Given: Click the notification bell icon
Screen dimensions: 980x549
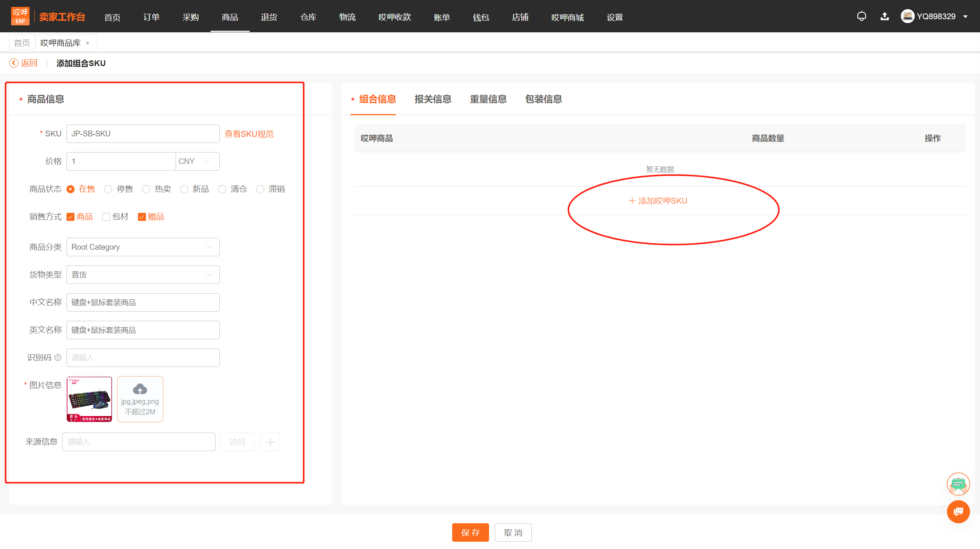Looking at the screenshot, I should tap(861, 17).
